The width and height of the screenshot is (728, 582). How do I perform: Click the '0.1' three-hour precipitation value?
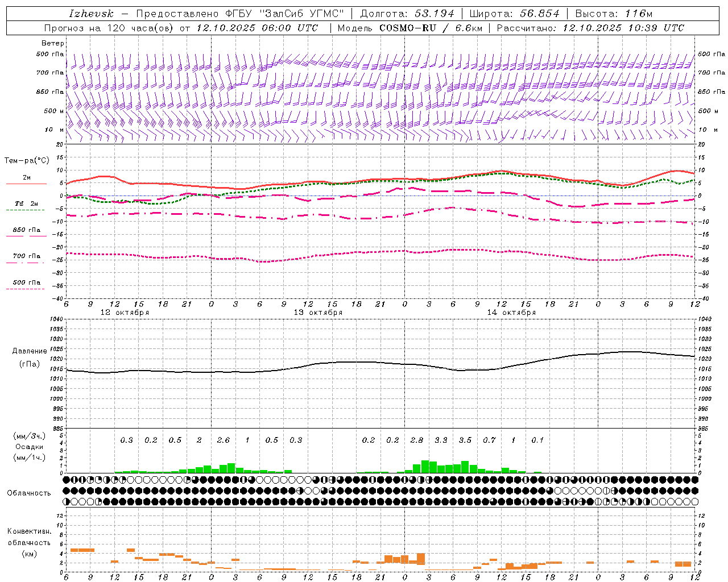pyautogui.click(x=537, y=440)
